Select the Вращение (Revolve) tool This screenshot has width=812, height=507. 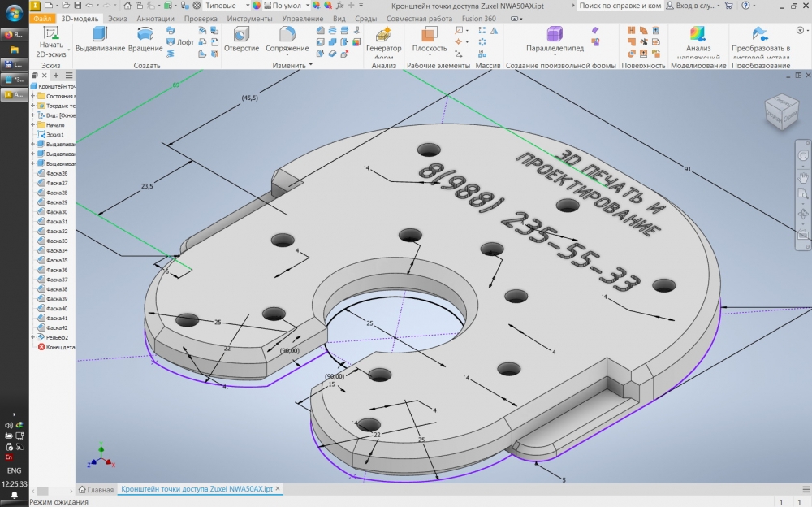[x=145, y=38]
